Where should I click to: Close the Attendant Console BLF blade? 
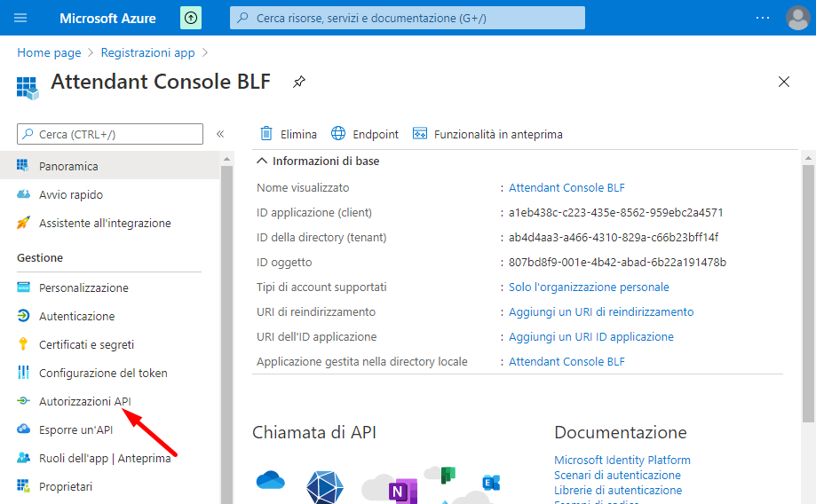click(x=784, y=82)
